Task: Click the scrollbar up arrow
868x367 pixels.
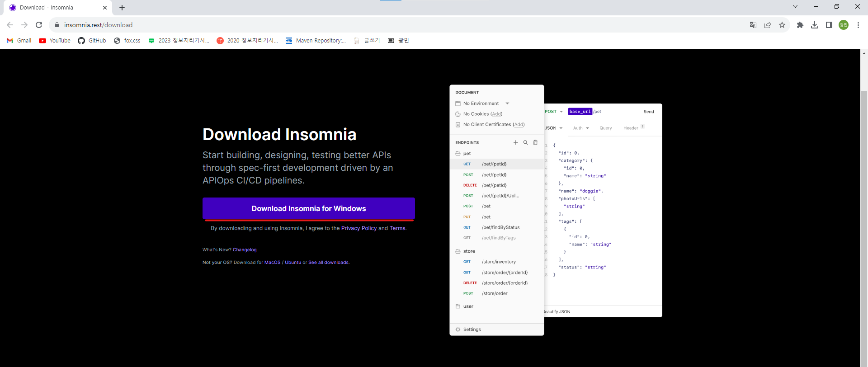Action: point(864,53)
